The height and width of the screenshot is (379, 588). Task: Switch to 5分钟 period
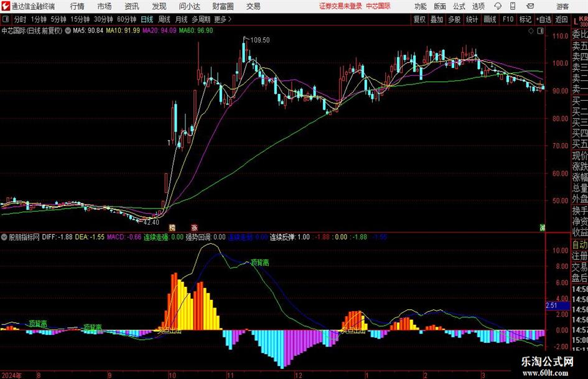coord(58,19)
